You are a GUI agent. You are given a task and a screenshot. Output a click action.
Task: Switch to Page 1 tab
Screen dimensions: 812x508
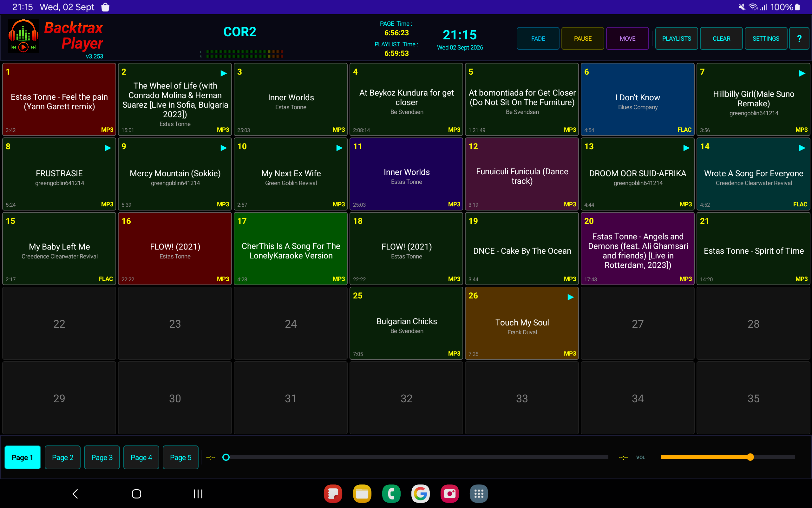(x=23, y=457)
